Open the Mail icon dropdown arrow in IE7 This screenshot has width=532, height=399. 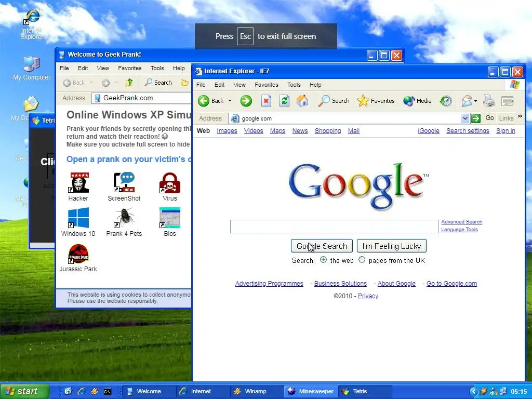(475, 101)
